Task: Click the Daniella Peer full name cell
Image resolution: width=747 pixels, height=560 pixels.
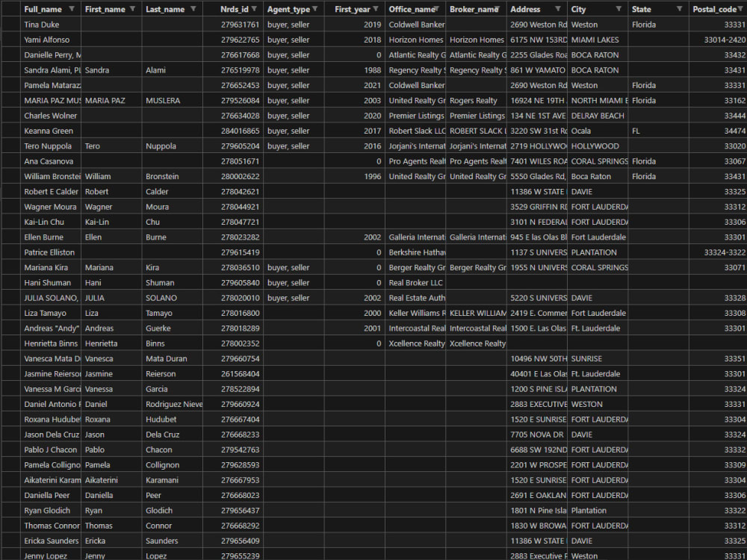Action: click(51, 495)
